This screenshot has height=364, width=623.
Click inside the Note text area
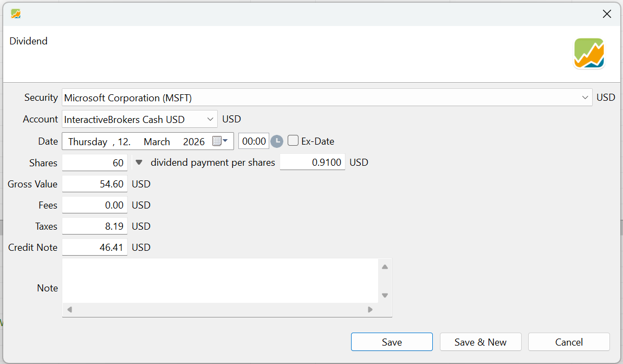click(x=220, y=281)
